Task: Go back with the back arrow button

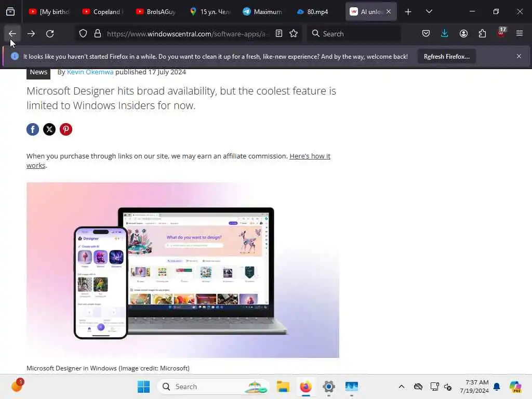Action: click(12, 34)
